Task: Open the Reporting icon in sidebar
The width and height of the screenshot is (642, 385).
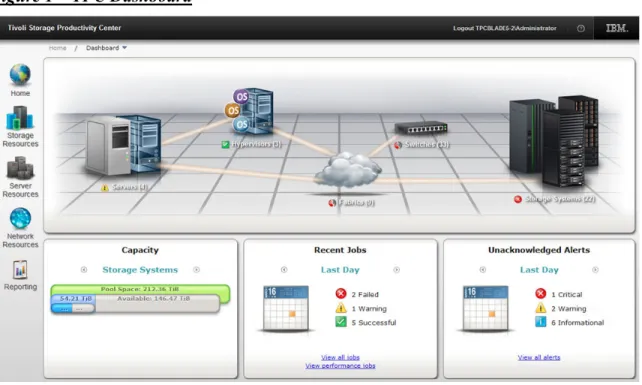Action: coord(20,270)
